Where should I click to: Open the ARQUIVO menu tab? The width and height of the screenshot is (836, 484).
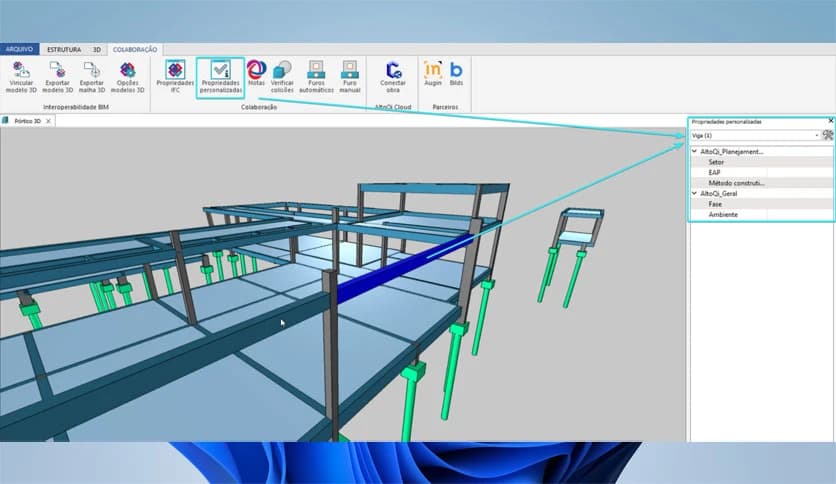click(x=19, y=49)
